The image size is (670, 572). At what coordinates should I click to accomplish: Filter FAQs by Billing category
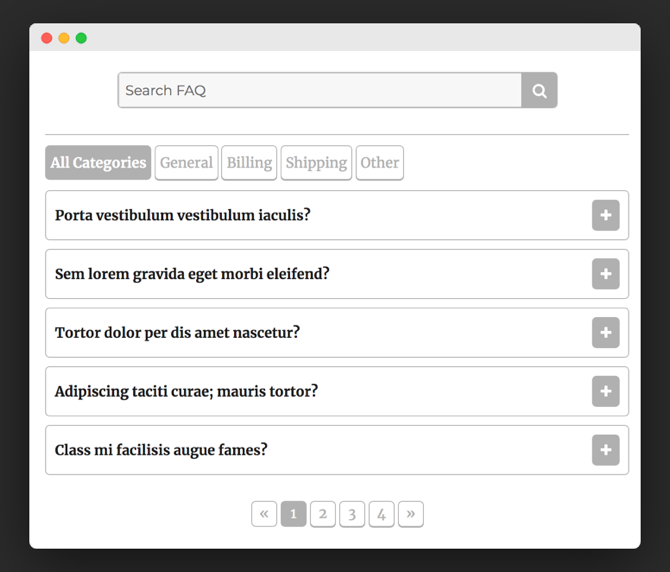249,163
